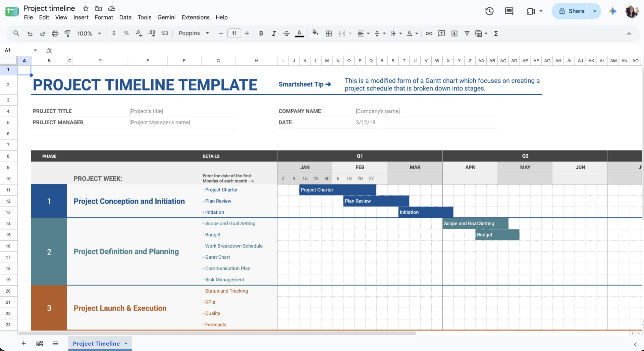644x351 pixels.
Task: Show all sheets list
Action: [55, 344]
